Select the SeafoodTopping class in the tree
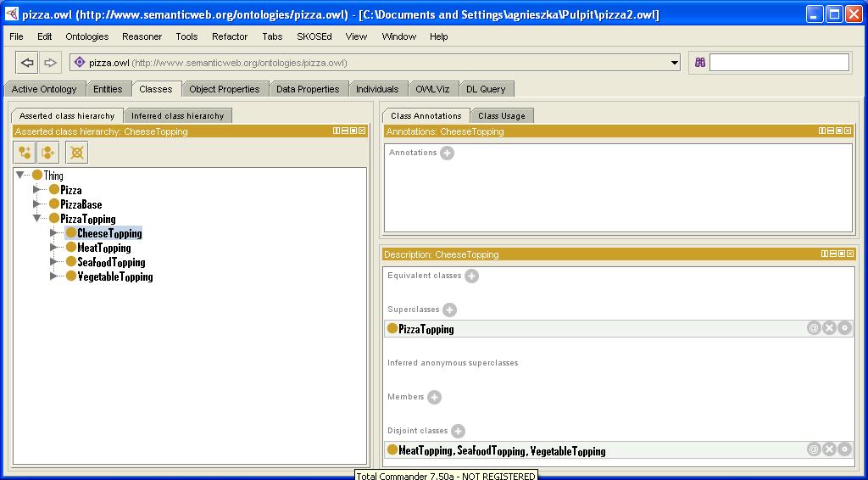 click(111, 262)
